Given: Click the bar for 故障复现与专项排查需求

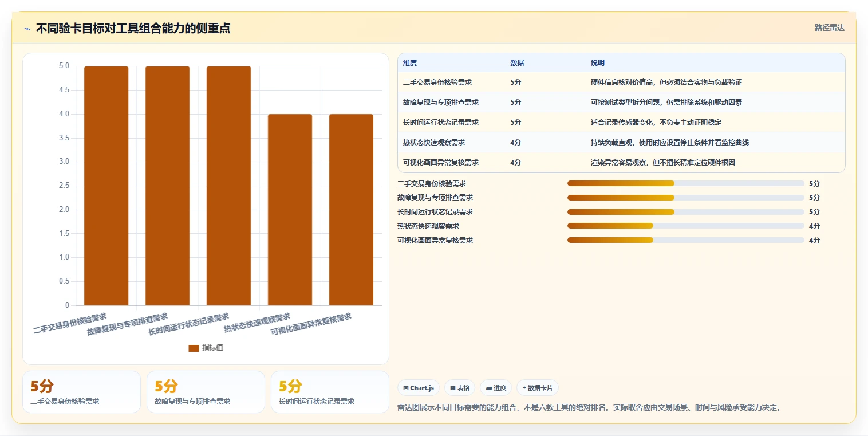Looking at the screenshot, I should 167,186.
